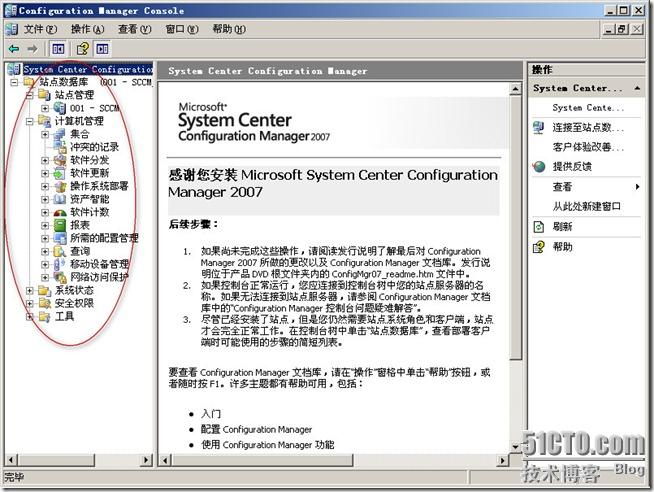Open the 帮助(H) menu

229,29
